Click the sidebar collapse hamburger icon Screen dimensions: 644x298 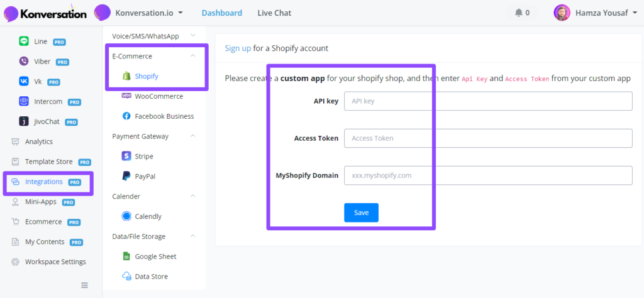[85, 285]
